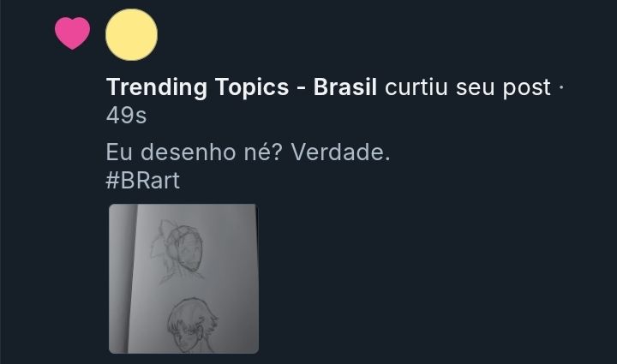Open the post text 'Eu desenho né? Verdade.'
This screenshot has width=617, height=364.
click(248, 152)
